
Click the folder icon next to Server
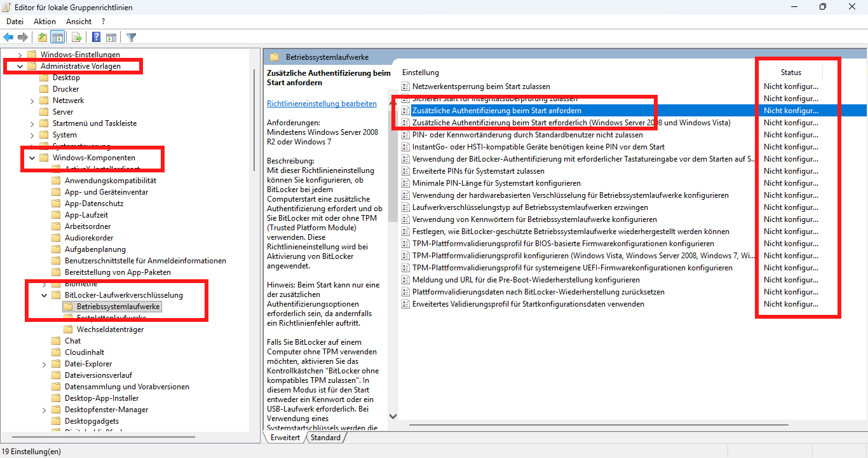(44, 112)
